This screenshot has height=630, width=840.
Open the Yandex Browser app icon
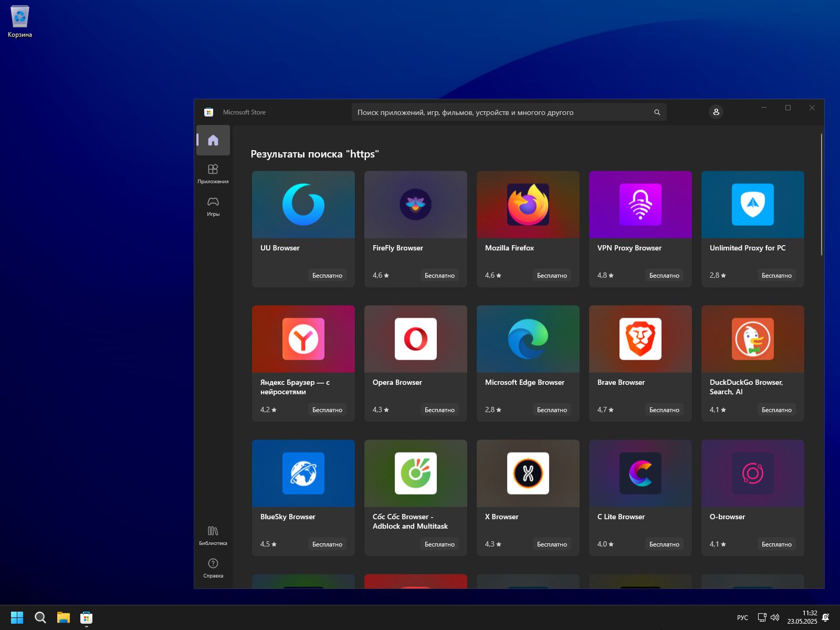[x=303, y=339]
